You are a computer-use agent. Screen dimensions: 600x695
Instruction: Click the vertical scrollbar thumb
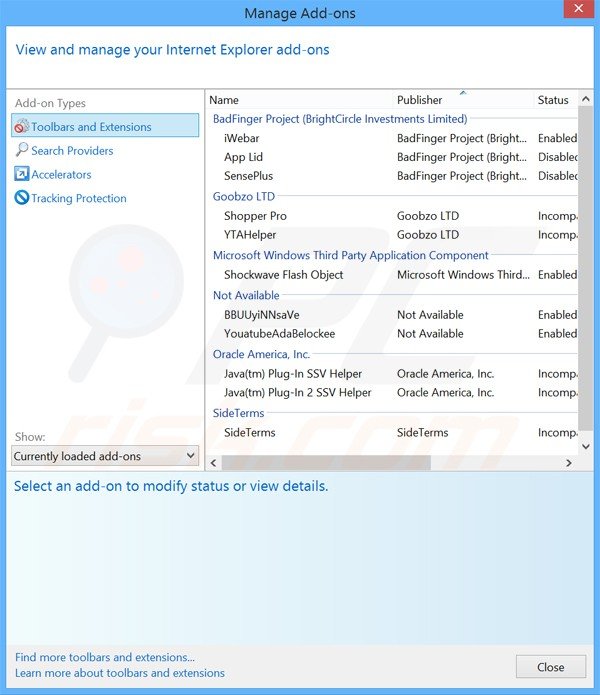point(586,269)
